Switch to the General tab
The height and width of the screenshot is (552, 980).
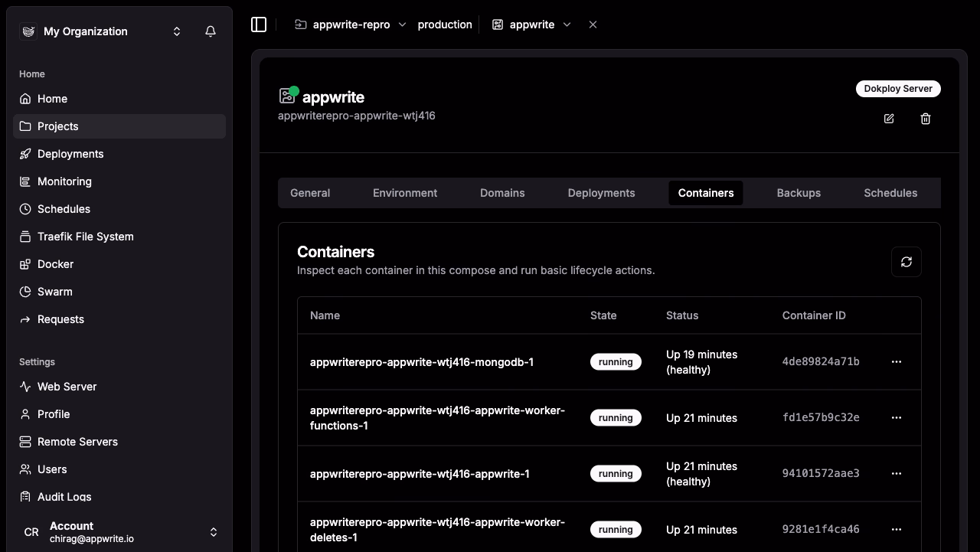[x=310, y=193]
